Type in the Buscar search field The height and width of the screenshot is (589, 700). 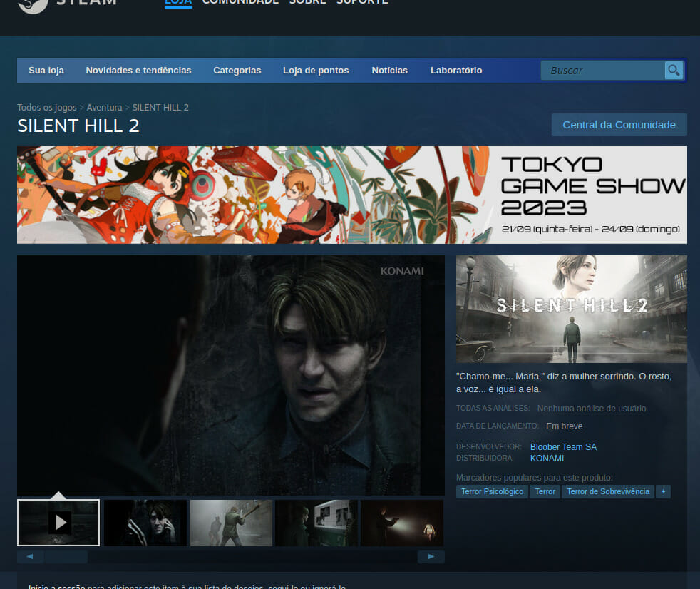click(x=603, y=71)
